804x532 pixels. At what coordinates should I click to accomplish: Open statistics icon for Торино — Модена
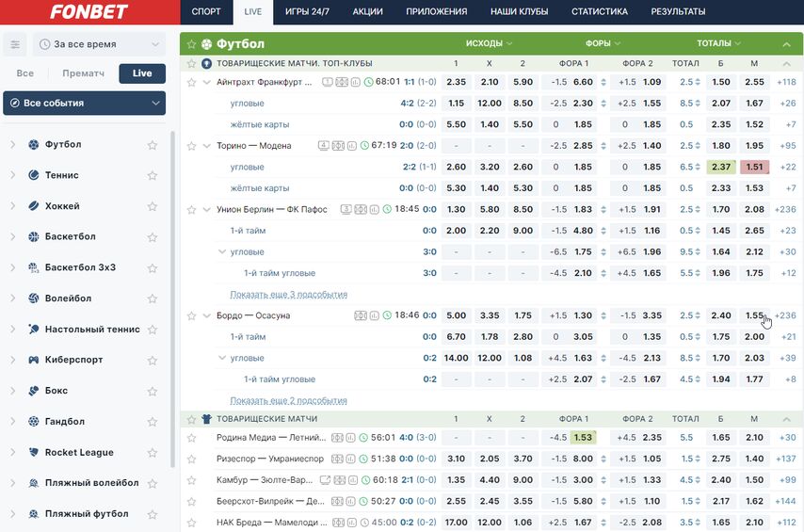[352, 146]
